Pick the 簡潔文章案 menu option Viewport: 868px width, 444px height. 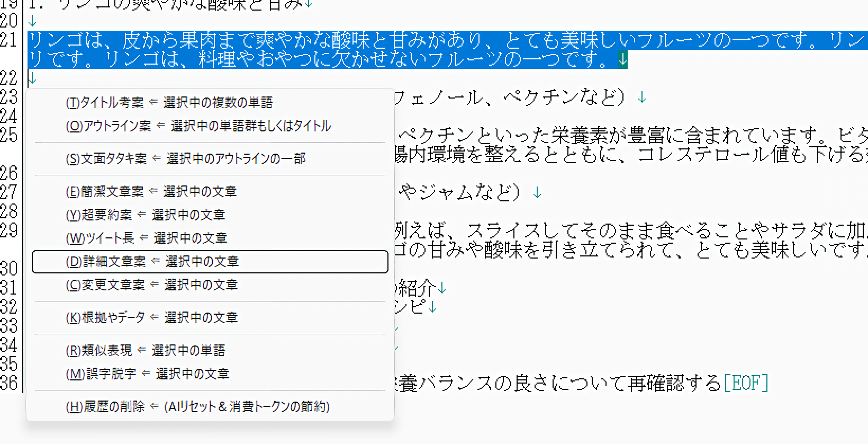point(151,191)
